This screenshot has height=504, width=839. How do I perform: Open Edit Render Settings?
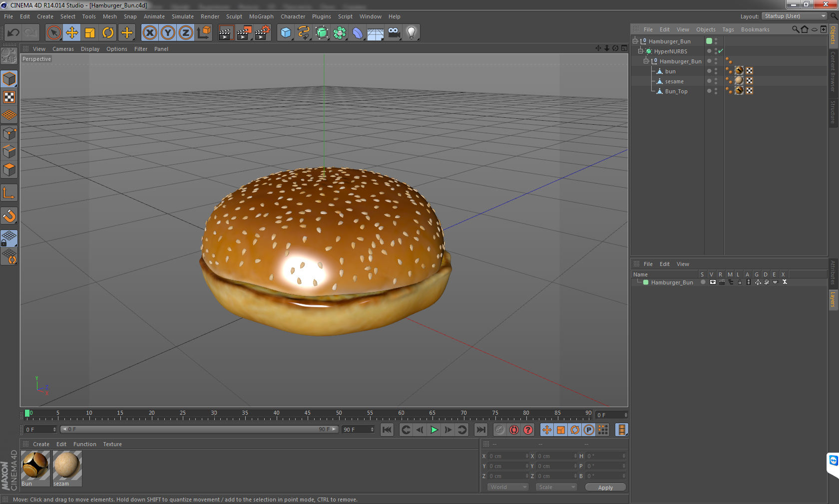tap(263, 33)
